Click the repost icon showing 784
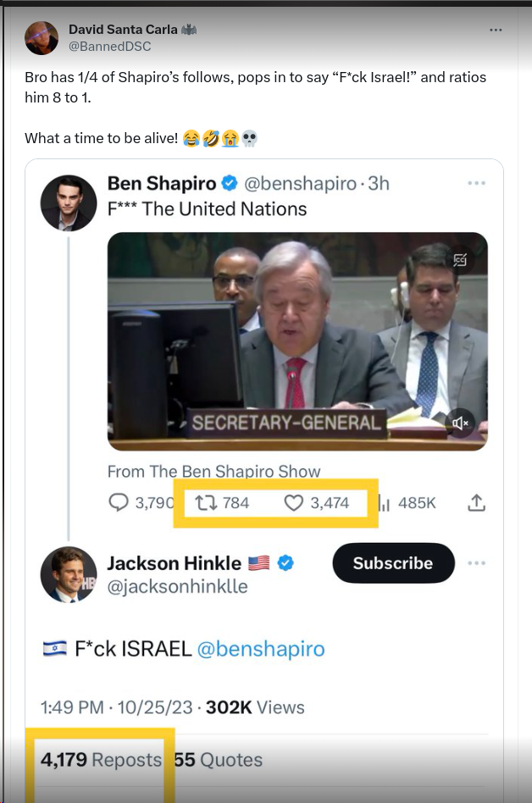This screenshot has width=532, height=803. click(206, 502)
